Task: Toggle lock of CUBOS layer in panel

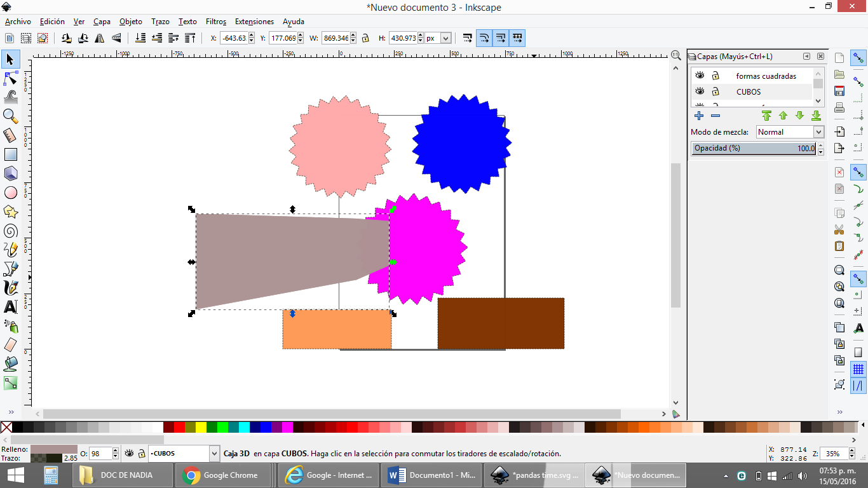Action: (x=715, y=91)
